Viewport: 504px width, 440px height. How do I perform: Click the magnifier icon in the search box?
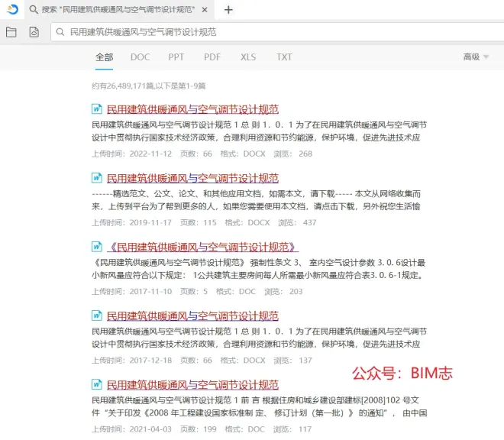(60, 32)
